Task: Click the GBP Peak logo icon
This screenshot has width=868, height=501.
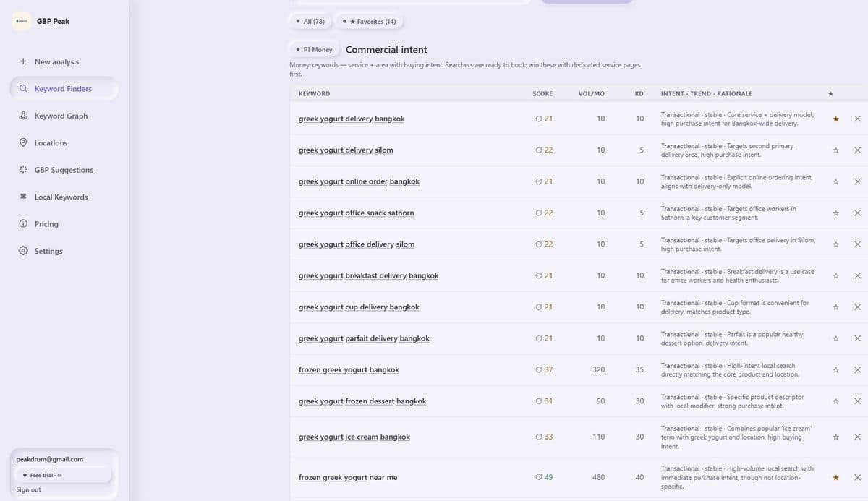Action: click(22, 21)
